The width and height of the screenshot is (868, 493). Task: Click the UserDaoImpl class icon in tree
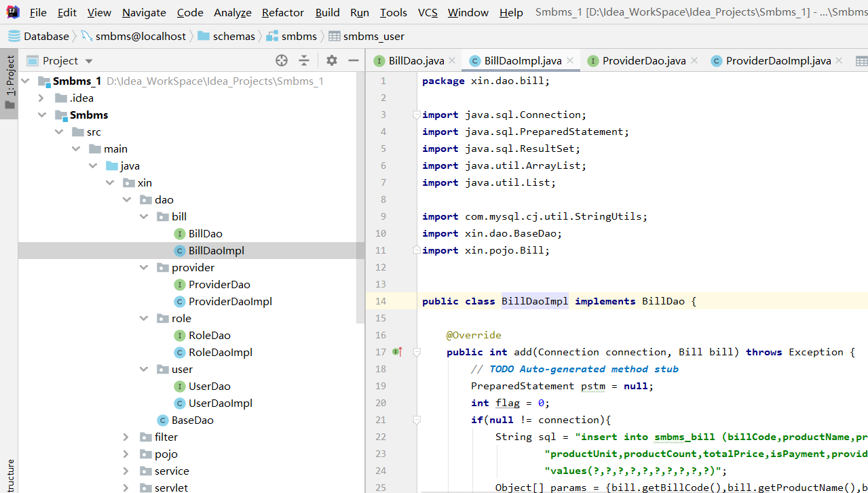point(179,403)
